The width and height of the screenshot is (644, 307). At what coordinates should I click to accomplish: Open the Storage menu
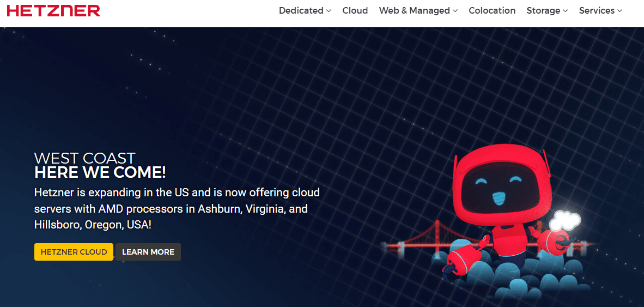tap(543, 10)
